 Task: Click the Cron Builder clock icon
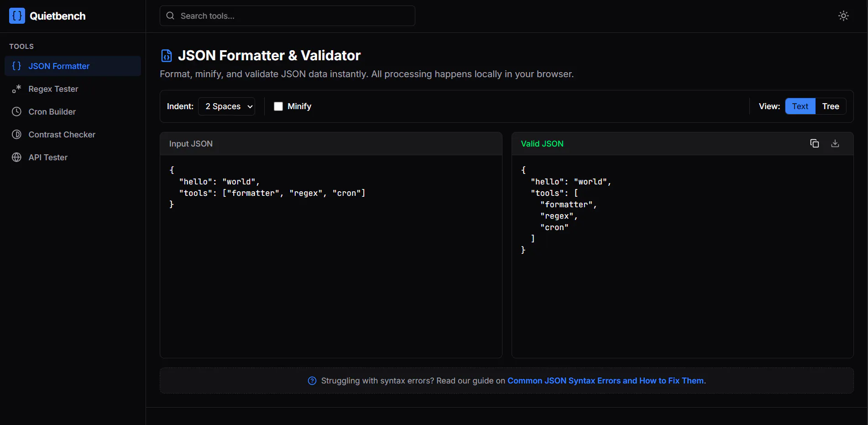click(x=16, y=112)
